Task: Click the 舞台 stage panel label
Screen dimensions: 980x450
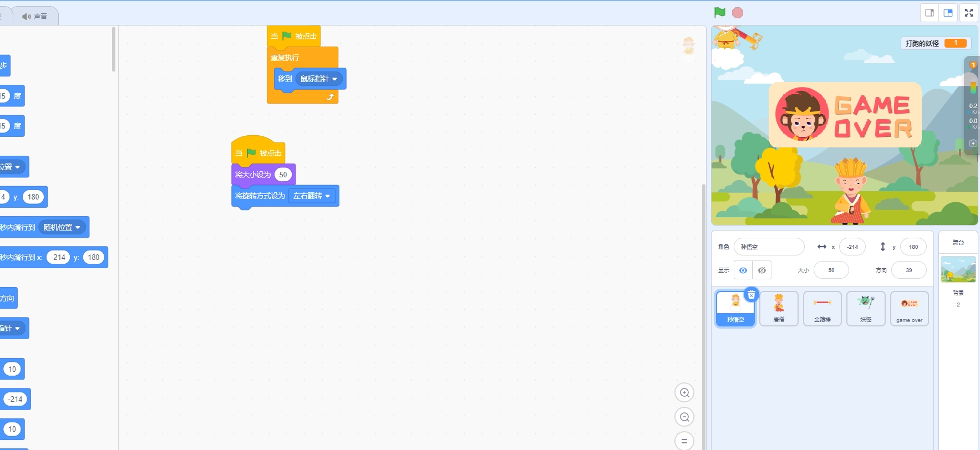Action: (x=958, y=242)
